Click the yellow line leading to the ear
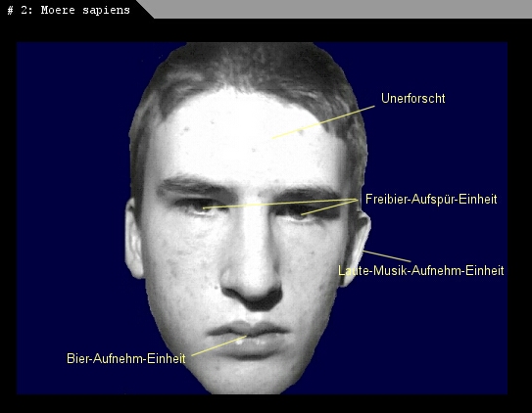 (x=387, y=256)
